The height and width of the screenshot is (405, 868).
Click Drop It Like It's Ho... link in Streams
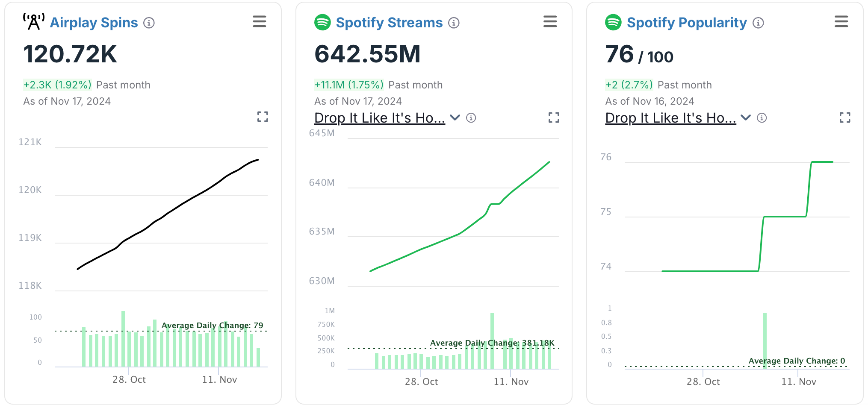(x=380, y=118)
